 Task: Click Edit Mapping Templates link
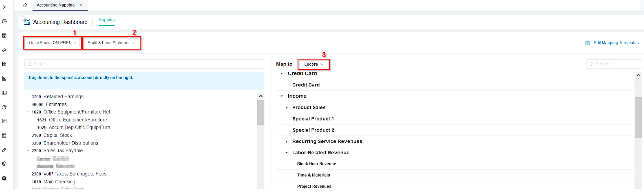point(616,43)
